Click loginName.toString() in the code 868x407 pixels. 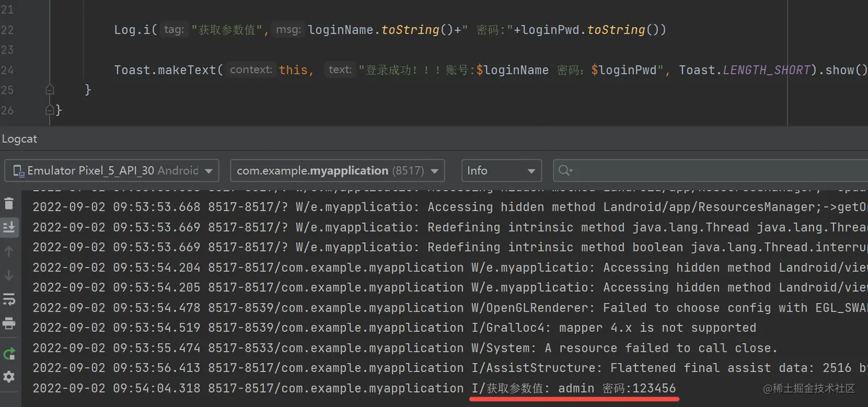(381, 30)
